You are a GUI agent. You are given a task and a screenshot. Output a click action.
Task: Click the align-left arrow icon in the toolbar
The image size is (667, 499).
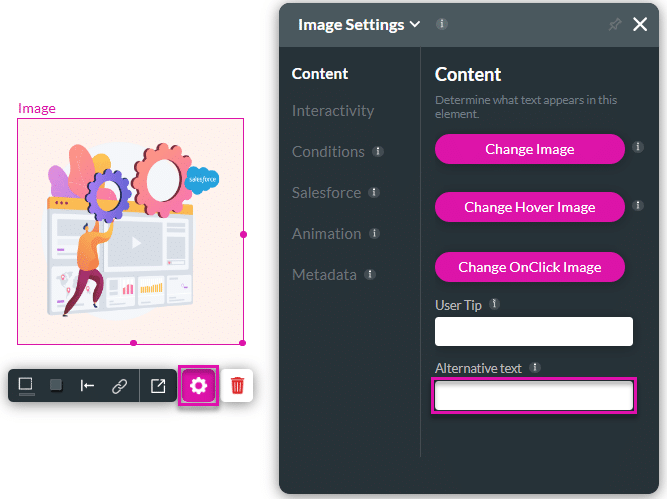click(87, 386)
